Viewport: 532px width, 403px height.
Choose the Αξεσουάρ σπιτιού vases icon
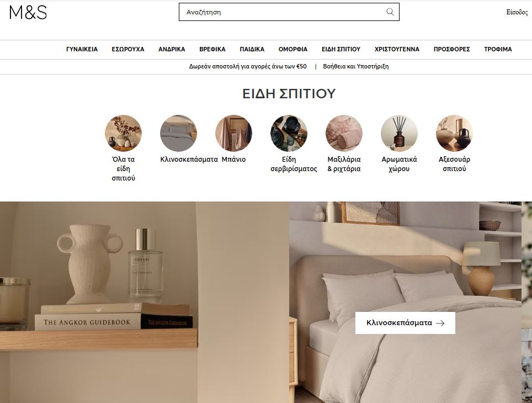click(x=454, y=133)
